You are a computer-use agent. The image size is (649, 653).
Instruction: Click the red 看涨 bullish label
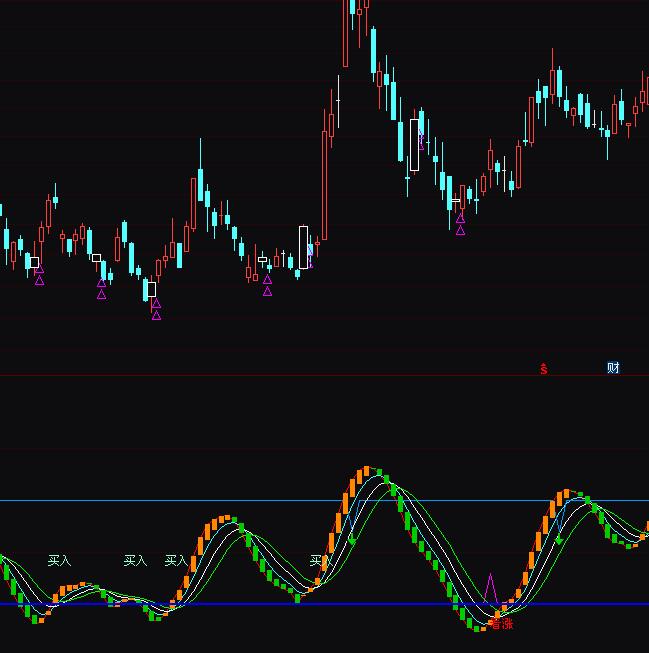pyautogui.click(x=500, y=624)
